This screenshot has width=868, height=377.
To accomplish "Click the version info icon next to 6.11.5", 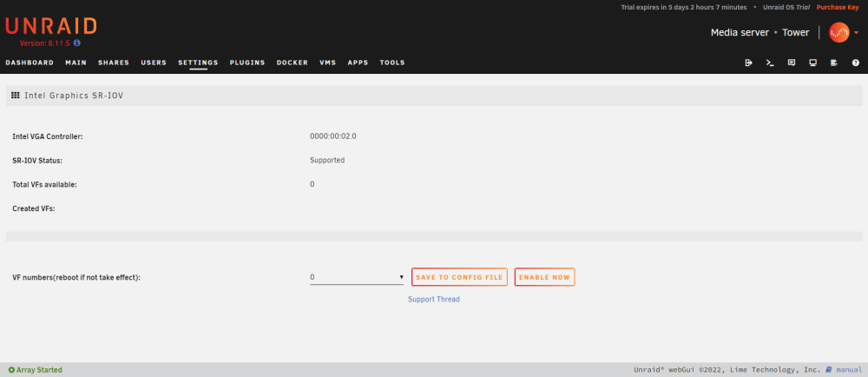I will click(x=77, y=43).
